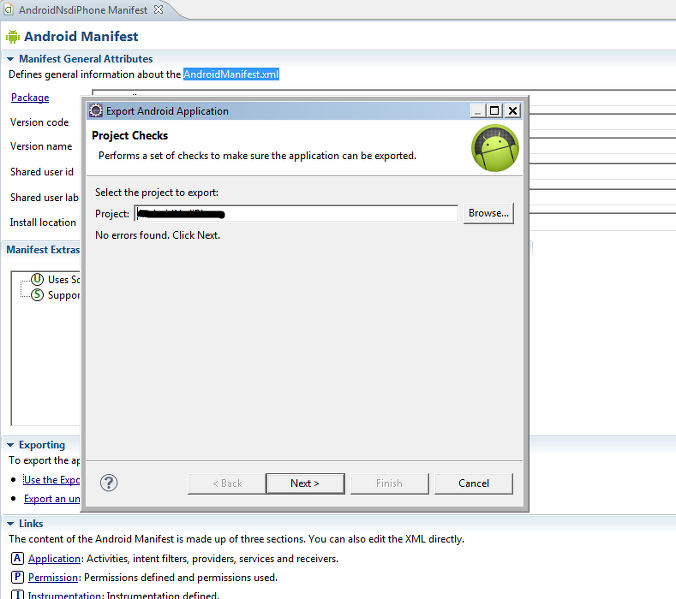Image resolution: width=676 pixels, height=599 pixels.
Task: Click the Project Checks heading
Action: [x=130, y=136]
